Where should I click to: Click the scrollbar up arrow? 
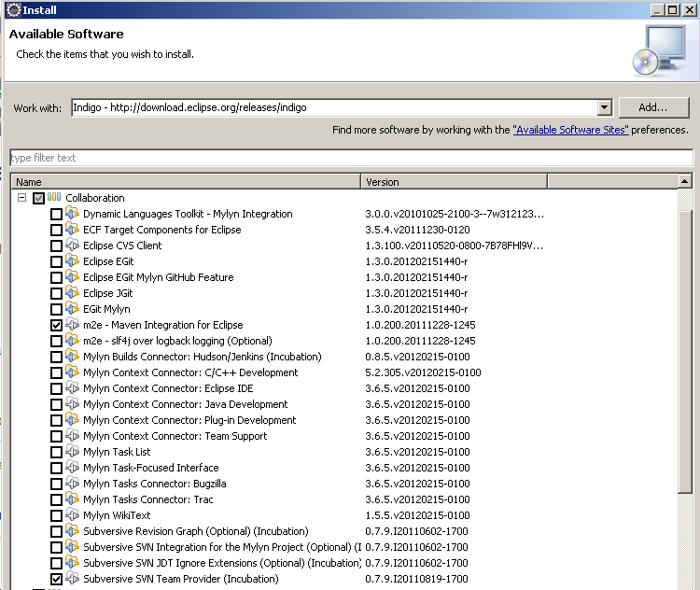tap(684, 181)
